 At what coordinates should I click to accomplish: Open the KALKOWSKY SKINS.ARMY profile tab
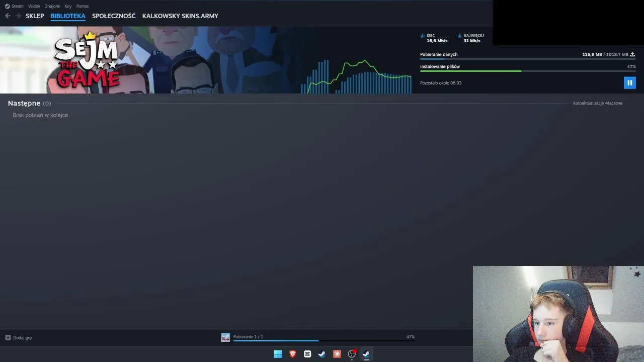180,16
